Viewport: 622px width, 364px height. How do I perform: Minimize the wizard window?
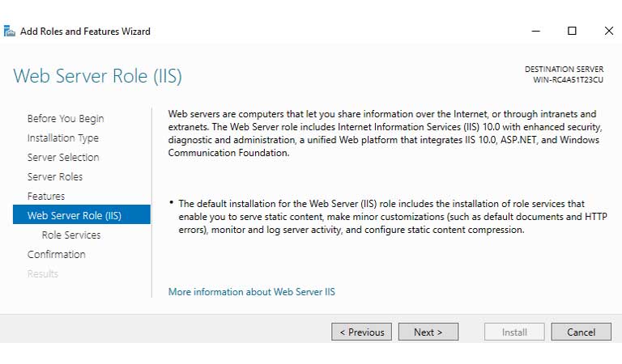point(536,31)
